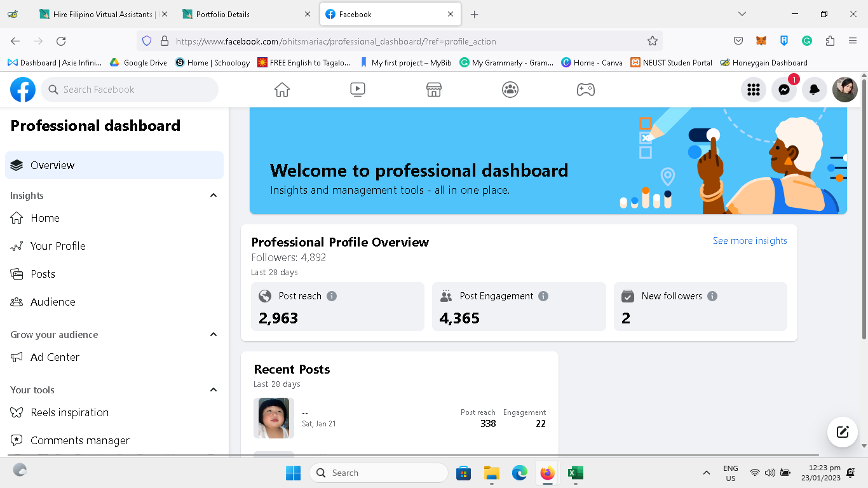Open the ENG US language switcher

pyautogui.click(x=731, y=473)
